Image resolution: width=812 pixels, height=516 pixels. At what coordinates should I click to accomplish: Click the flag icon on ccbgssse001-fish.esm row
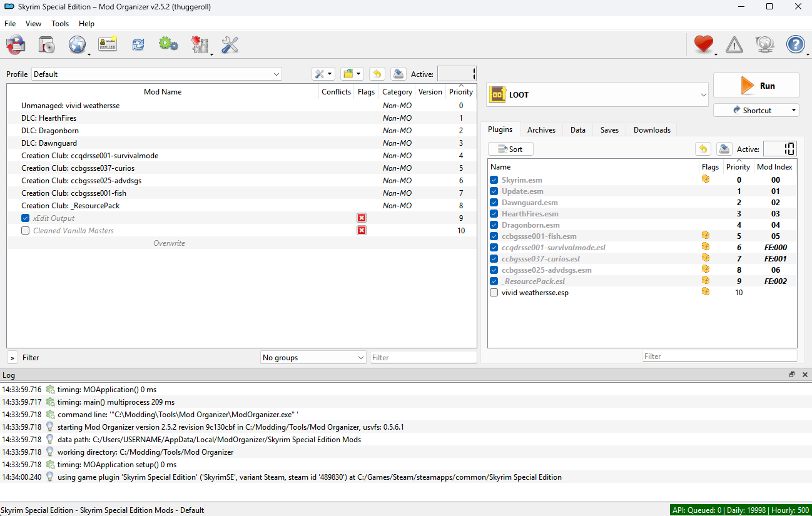[x=706, y=235]
